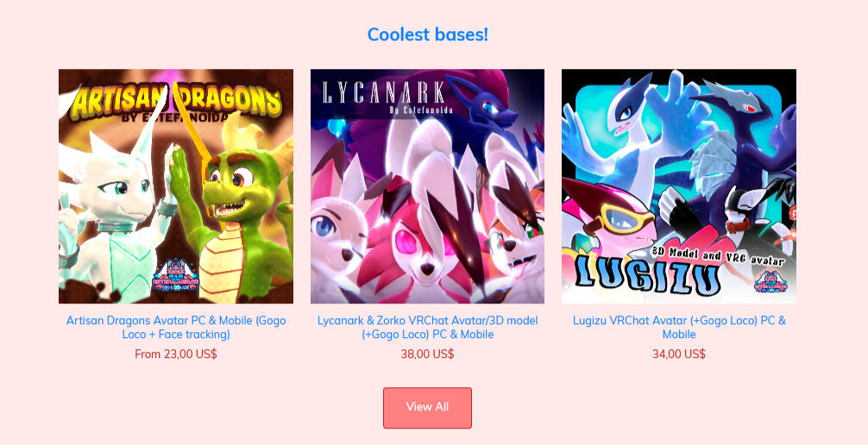
Task: Click the yellow ARTISAN DRAGONS banner text
Action: click(176, 102)
